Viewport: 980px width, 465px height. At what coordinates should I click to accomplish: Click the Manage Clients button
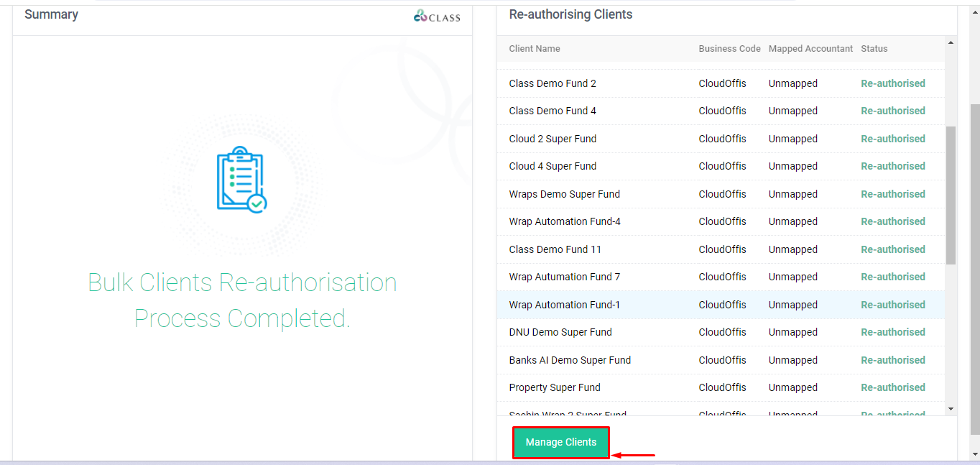[560, 442]
